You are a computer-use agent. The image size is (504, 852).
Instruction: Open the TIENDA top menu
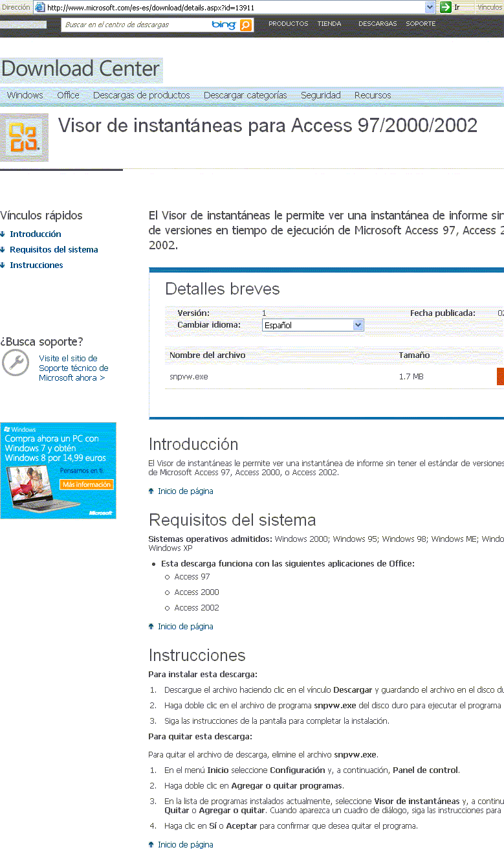pyautogui.click(x=329, y=24)
